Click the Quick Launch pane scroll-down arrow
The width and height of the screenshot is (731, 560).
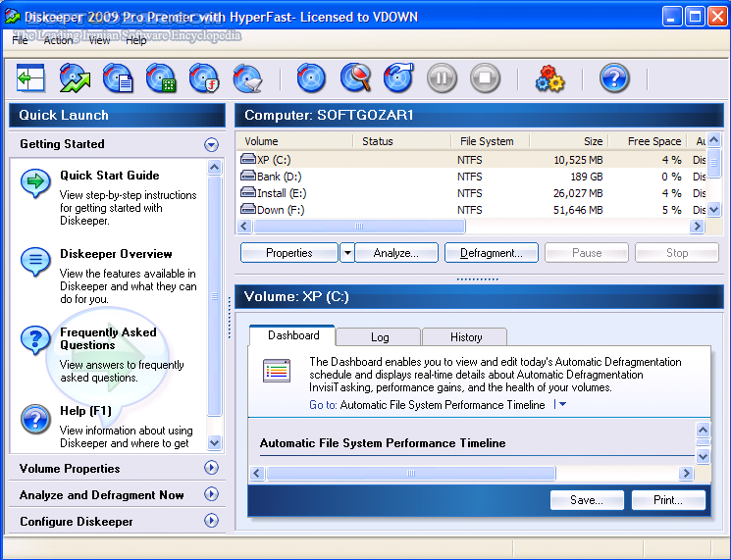tap(215, 442)
